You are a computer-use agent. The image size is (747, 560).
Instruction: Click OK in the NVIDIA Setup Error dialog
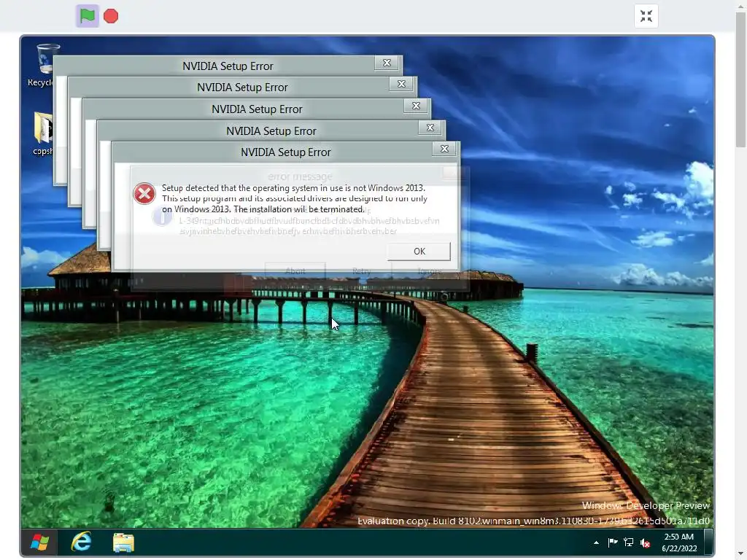click(x=419, y=252)
